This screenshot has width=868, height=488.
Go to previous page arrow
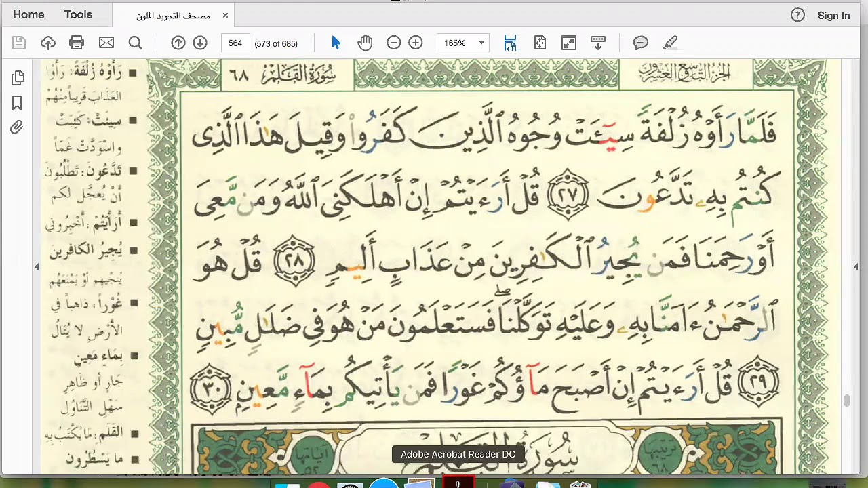(x=178, y=43)
